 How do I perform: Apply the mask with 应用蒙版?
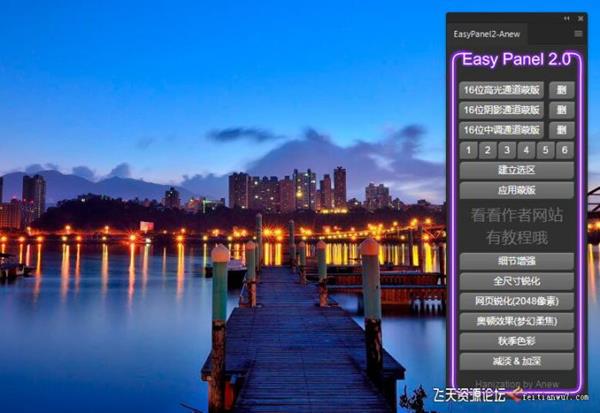click(516, 190)
